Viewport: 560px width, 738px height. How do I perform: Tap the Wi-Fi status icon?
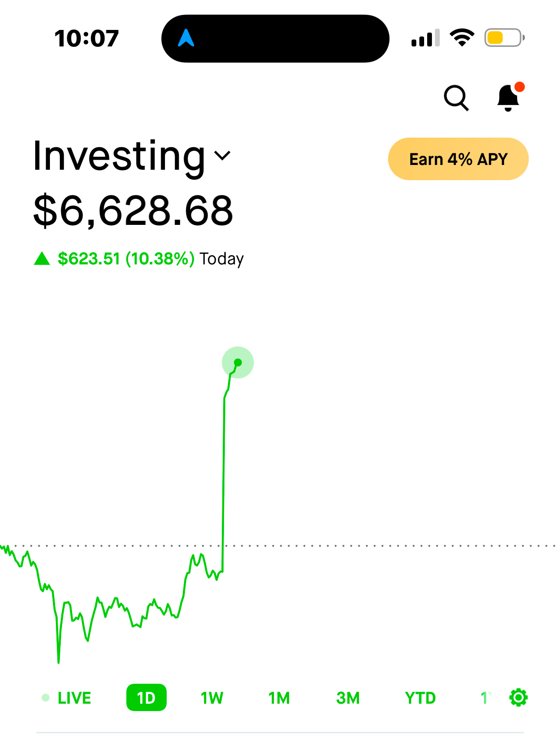462,38
